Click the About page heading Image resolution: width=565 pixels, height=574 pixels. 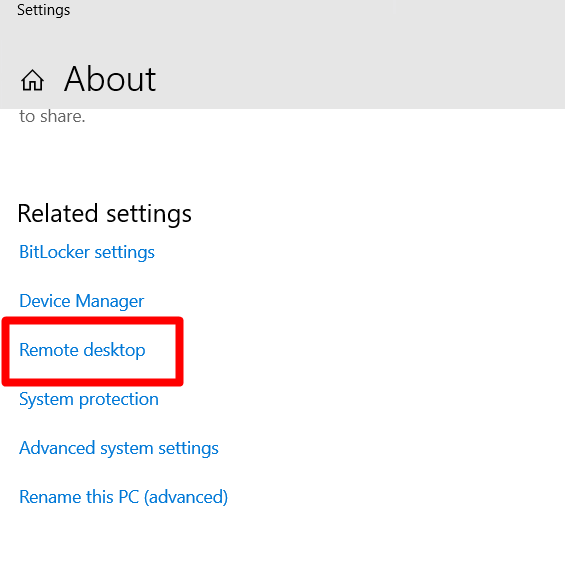(110, 79)
